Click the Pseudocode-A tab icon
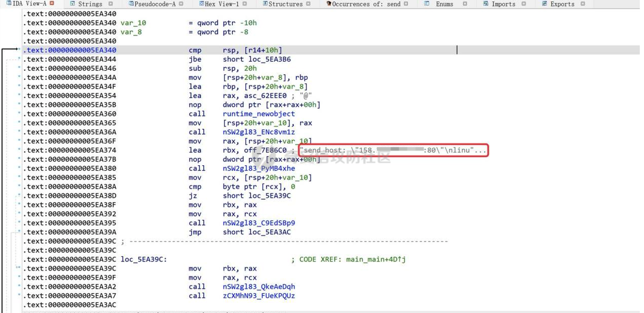 pos(131,4)
